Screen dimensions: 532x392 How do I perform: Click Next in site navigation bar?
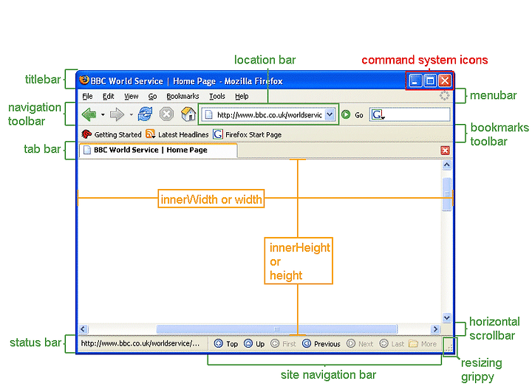360,344
